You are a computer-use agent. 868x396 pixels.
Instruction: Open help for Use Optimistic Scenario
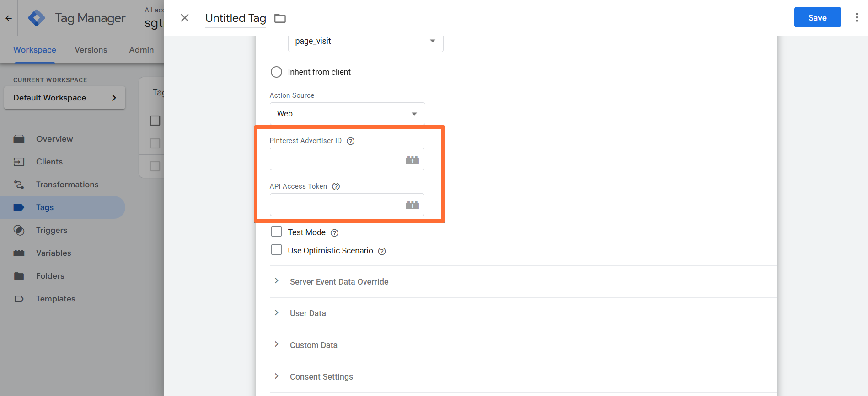(382, 251)
